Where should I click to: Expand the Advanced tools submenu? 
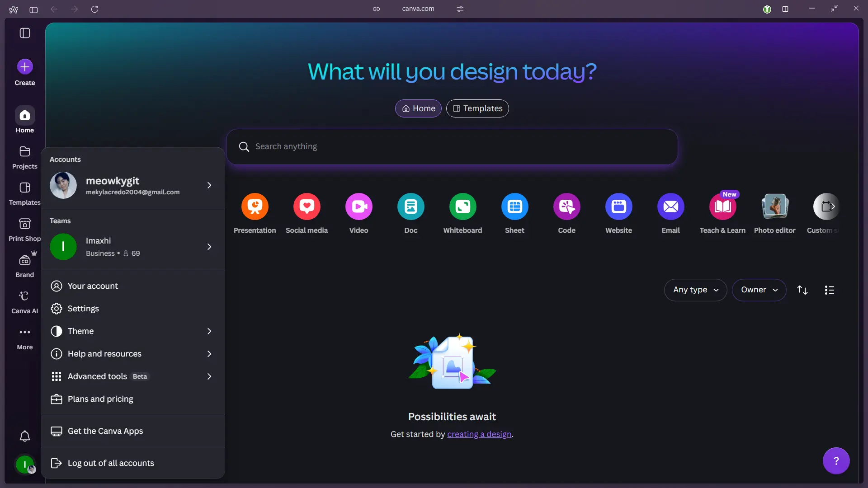pos(133,376)
